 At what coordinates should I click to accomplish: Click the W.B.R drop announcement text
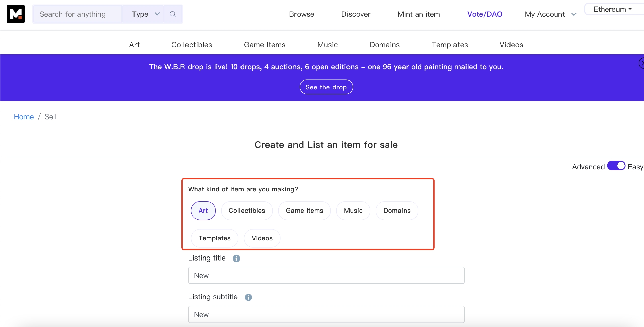326,67
